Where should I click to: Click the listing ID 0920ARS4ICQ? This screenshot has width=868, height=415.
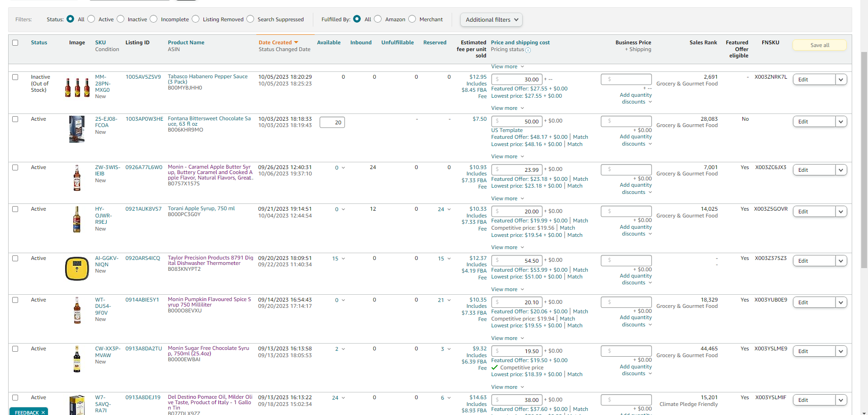[x=143, y=258]
